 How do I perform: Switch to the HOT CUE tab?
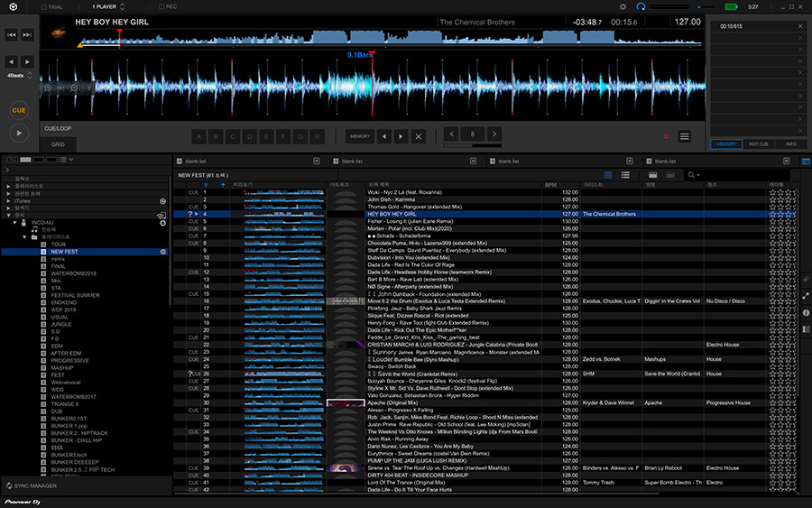(758, 144)
